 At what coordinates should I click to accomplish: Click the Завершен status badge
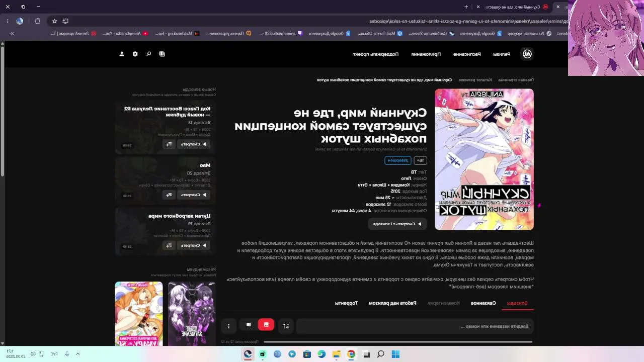click(x=398, y=160)
